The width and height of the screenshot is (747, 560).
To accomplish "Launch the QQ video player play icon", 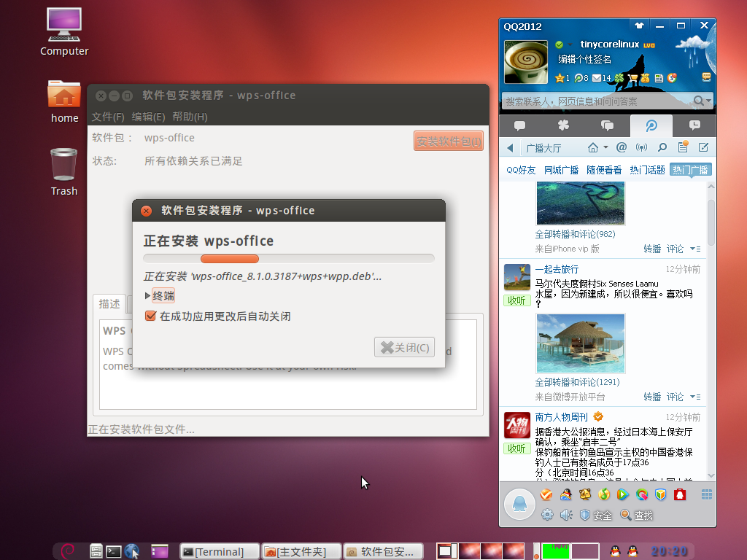I will click(x=623, y=495).
